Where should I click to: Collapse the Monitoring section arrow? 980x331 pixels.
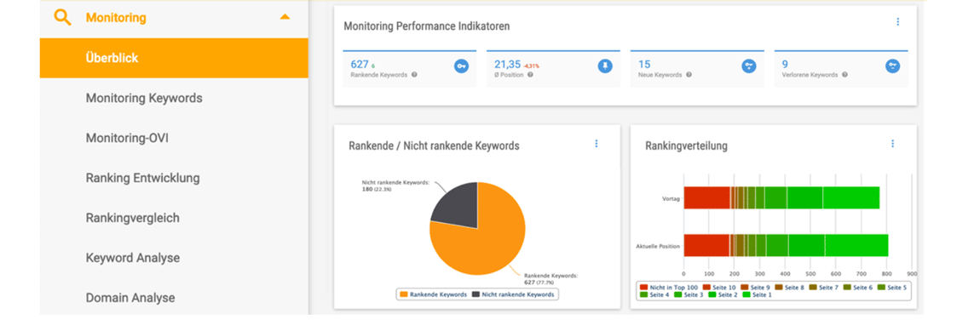click(285, 17)
